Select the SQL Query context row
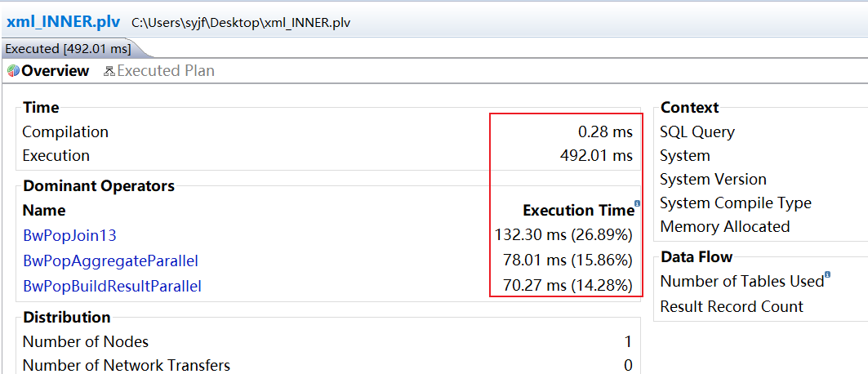868x374 pixels. point(697,131)
